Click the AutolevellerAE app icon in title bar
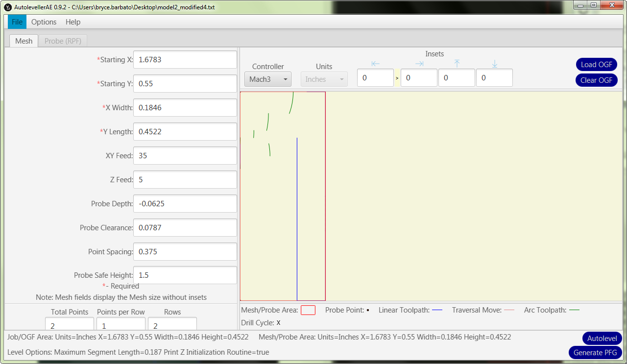The width and height of the screenshot is (627, 364). [7, 7]
